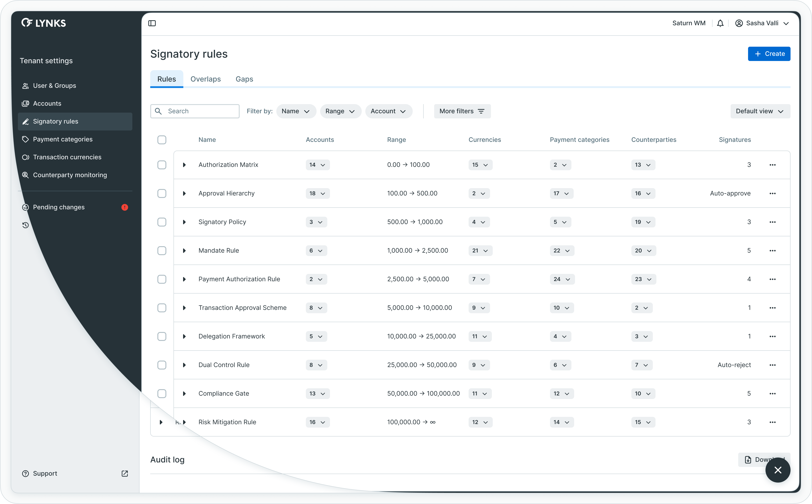Open Support external link icon
This screenshot has width=812, height=504.
(125, 474)
